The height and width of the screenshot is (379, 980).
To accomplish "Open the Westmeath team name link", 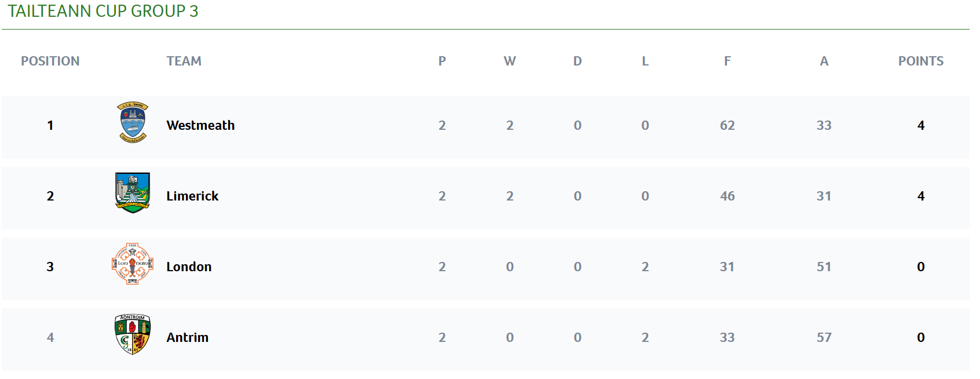I will pyautogui.click(x=200, y=125).
